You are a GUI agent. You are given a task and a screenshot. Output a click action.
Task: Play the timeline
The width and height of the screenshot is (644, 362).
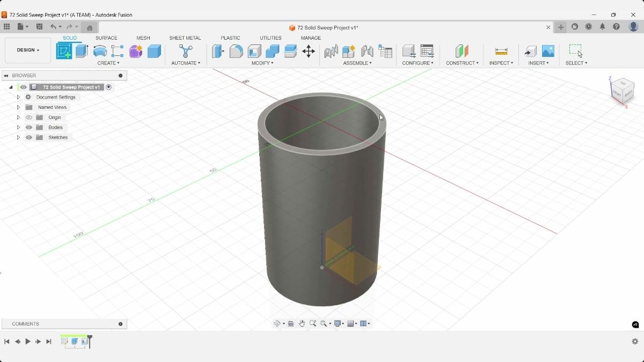pos(28,342)
